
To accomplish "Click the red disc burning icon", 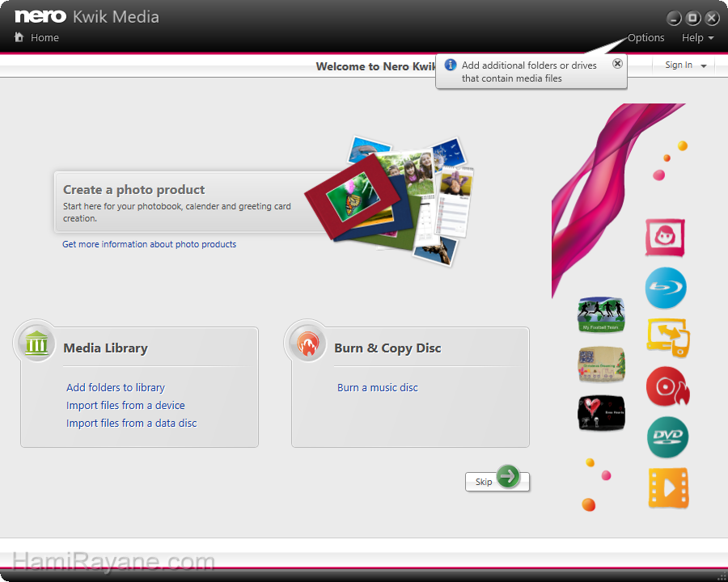I will coord(667,386).
